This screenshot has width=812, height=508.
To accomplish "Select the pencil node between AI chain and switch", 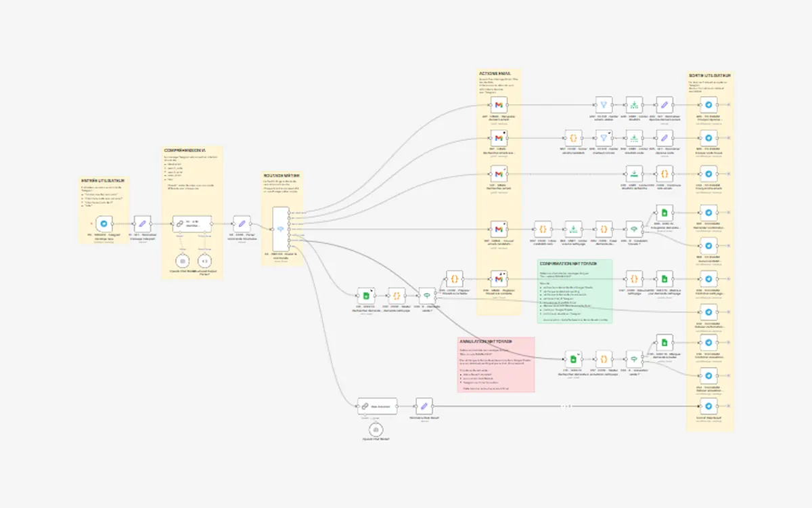I will click(242, 224).
